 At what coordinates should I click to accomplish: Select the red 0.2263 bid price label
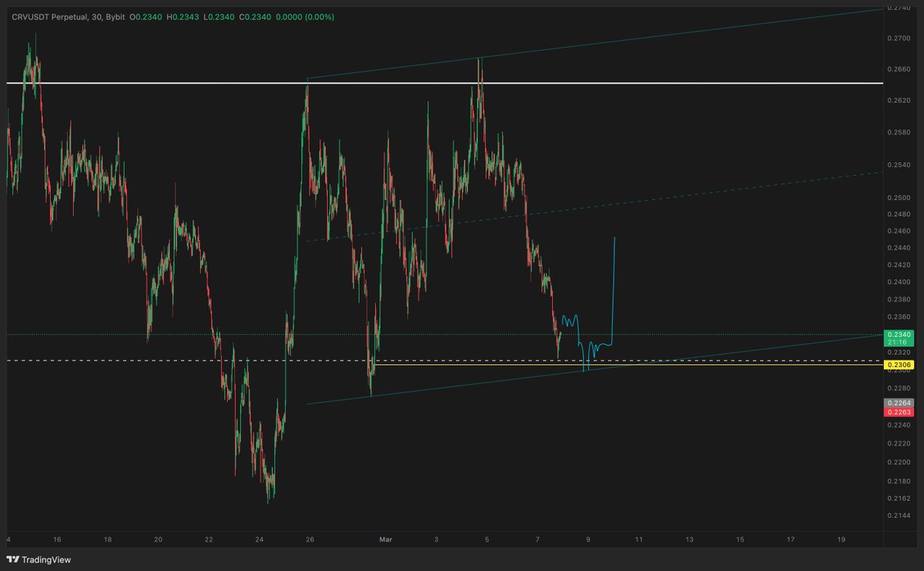(899, 411)
